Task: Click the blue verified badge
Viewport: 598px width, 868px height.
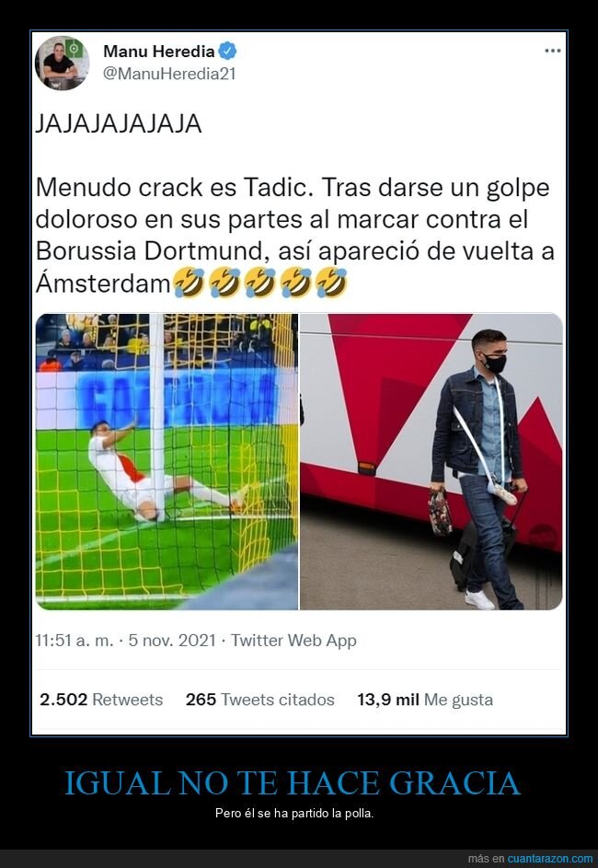Action: point(227,52)
